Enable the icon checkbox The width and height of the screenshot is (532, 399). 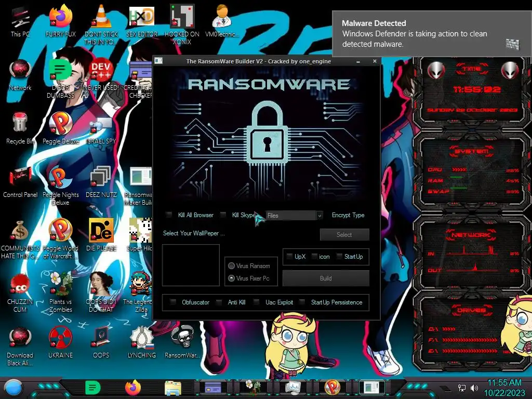click(314, 257)
